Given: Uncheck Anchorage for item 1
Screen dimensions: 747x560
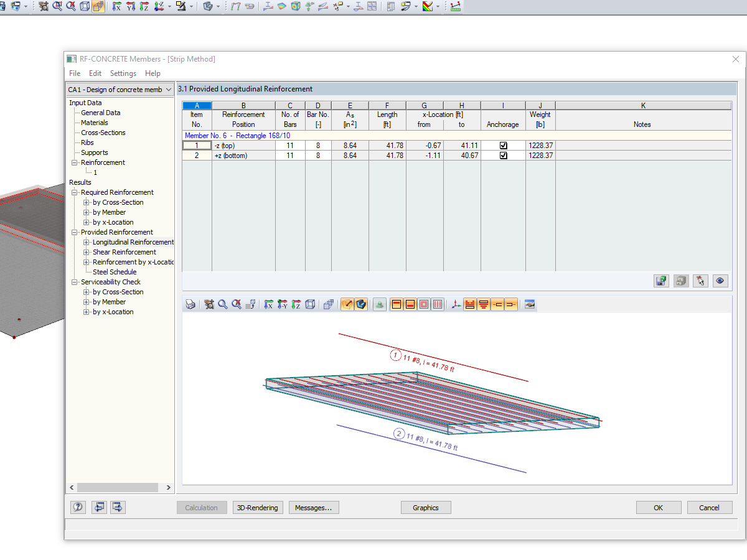Looking at the screenshot, I should coord(503,144).
